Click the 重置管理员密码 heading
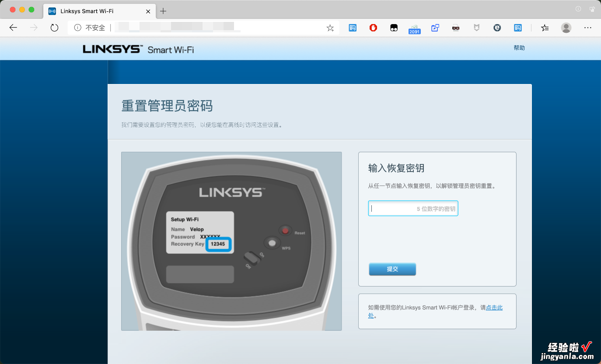The height and width of the screenshot is (364, 601). click(x=167, y=106)
